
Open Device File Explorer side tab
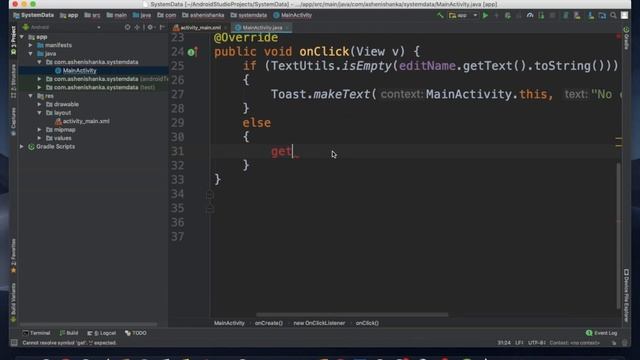click(x=626, y=296)
